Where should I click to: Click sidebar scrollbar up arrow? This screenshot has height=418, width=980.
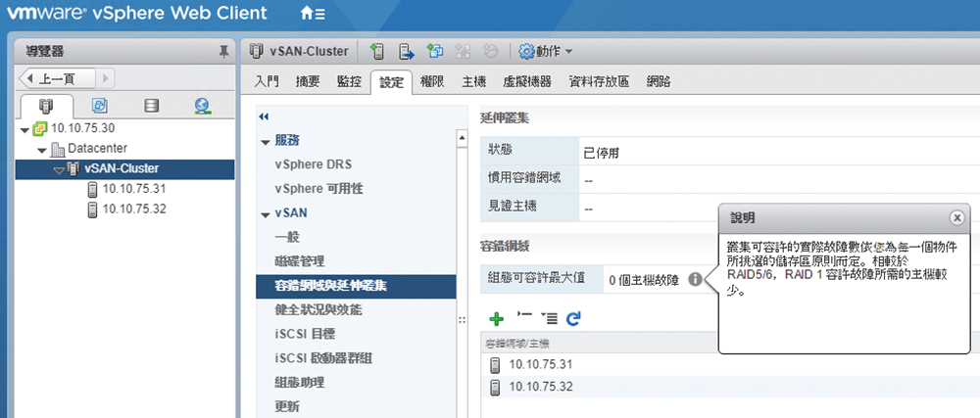(463, 137)
